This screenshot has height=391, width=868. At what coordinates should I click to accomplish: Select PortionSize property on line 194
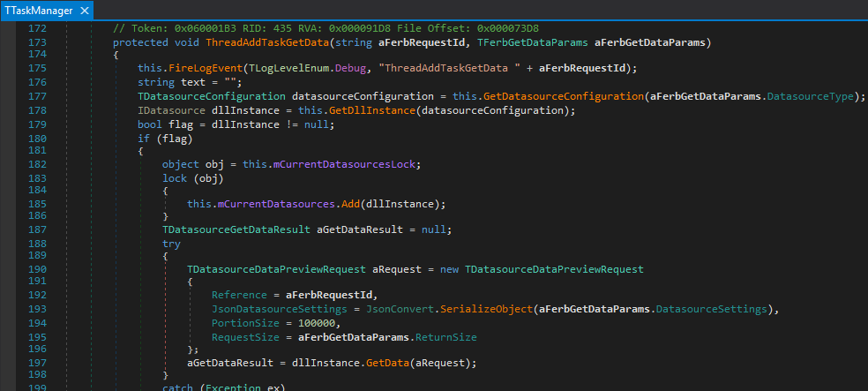246,323
